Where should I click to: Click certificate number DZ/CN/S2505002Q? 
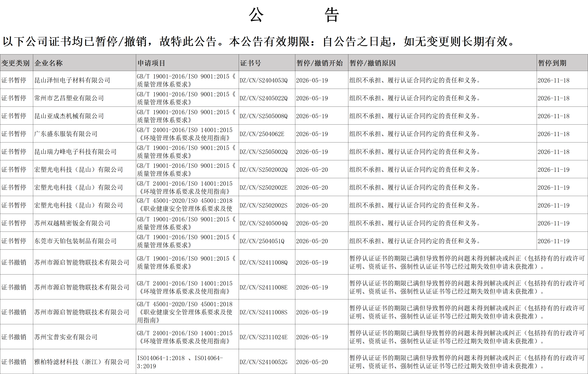(264, 152)
